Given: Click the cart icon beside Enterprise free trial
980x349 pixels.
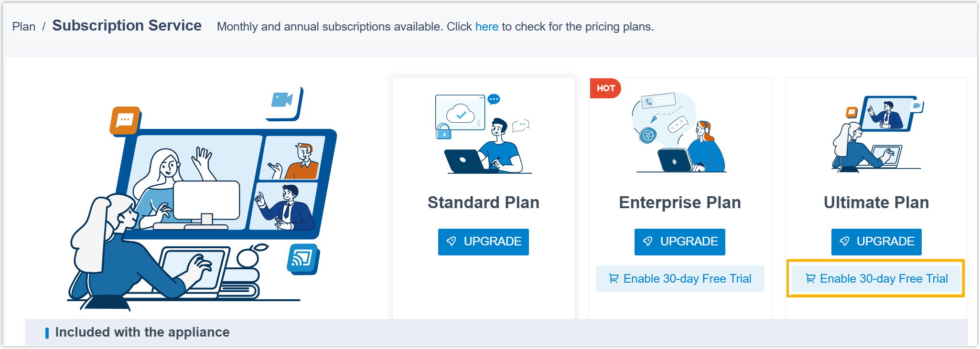Looking at the screenshot, I should pos(614,278).
